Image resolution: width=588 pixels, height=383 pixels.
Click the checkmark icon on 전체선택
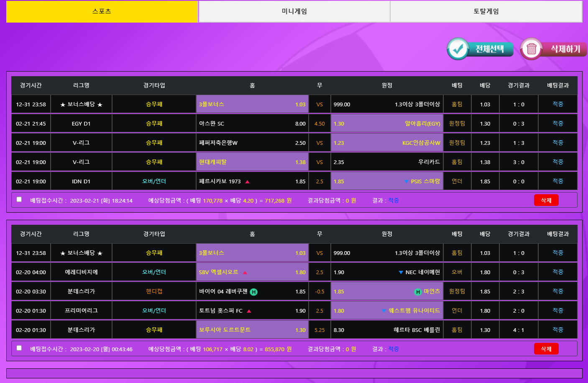pos(458,49)
